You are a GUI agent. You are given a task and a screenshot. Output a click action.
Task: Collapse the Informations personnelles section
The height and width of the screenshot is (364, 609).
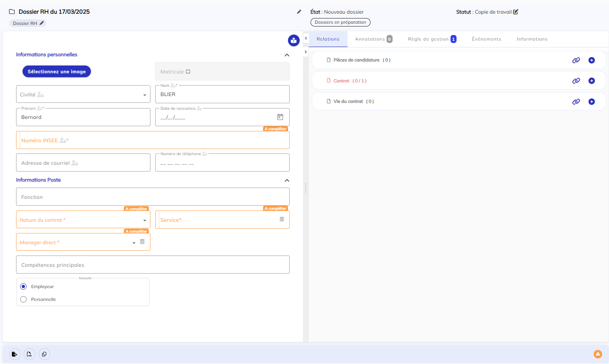pos(287,55)
